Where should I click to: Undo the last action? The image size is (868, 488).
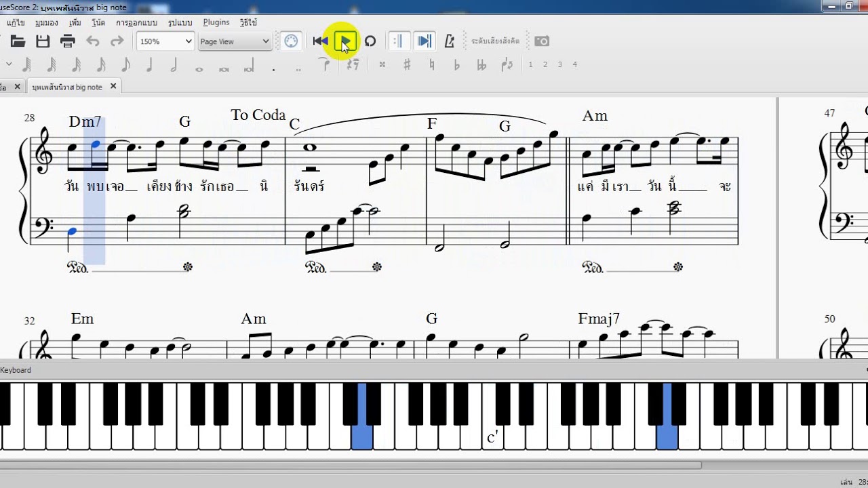(92, 41)
